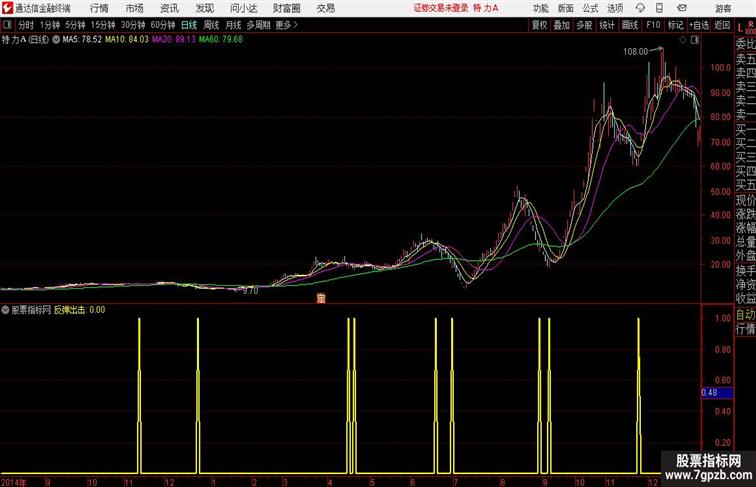Switch to the 5分钟 period tab
The image size is (756, 487).
[x=75, y=25]
